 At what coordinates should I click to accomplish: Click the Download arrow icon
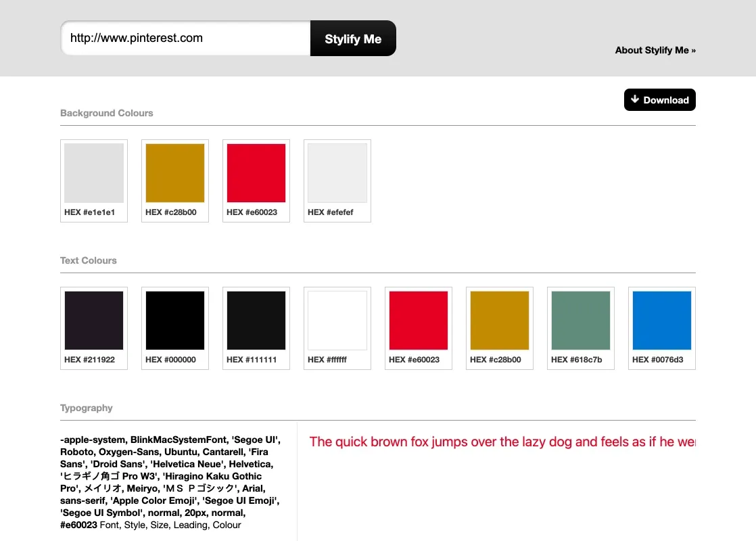634,99
